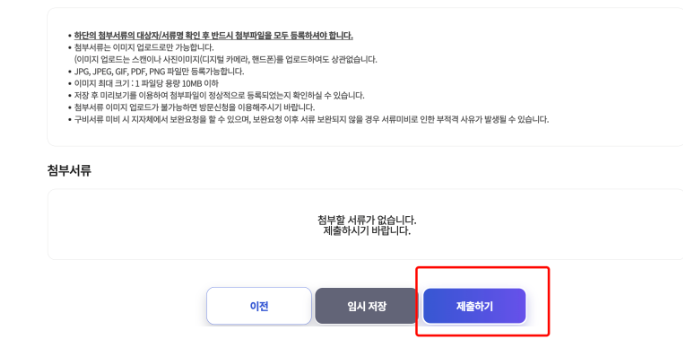Submit the form with the 제출하기 button
The height and width of the screenshot is (361, 683).
pyautogui.click(x=474, y=306)
